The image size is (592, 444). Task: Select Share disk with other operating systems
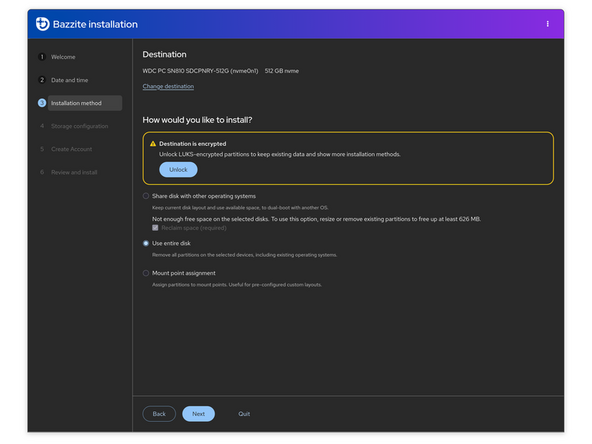(x=146, y=196)
